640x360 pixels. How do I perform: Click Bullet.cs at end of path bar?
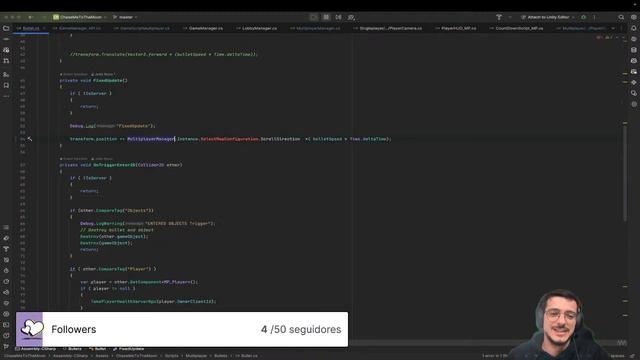coord(247,356)
